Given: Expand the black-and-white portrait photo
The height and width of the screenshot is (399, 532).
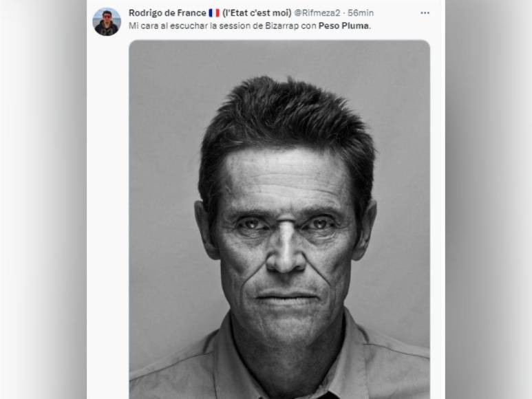Looking at the screenshot, I should pyautogui.click(x=279, y=219).
